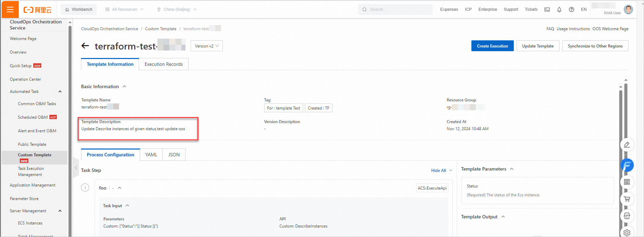Open the hamburger navigation menu
The width and height of the screenshot is (644, 237).
click(10, 9)
